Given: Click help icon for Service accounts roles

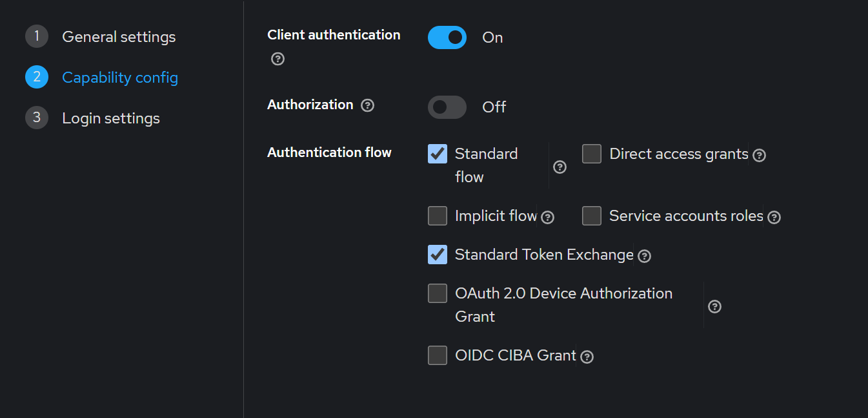Looking at the screenshot, I should click(x=774, y=218).
